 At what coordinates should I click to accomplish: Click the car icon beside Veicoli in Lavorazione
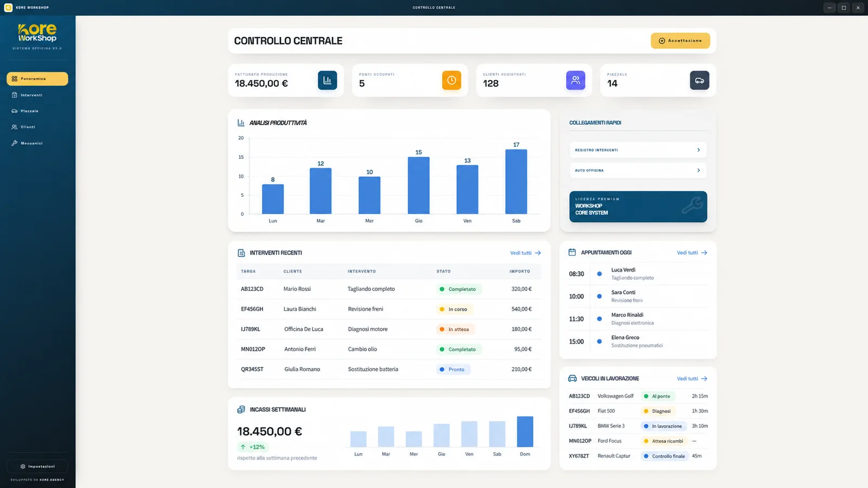pos(572,378)
